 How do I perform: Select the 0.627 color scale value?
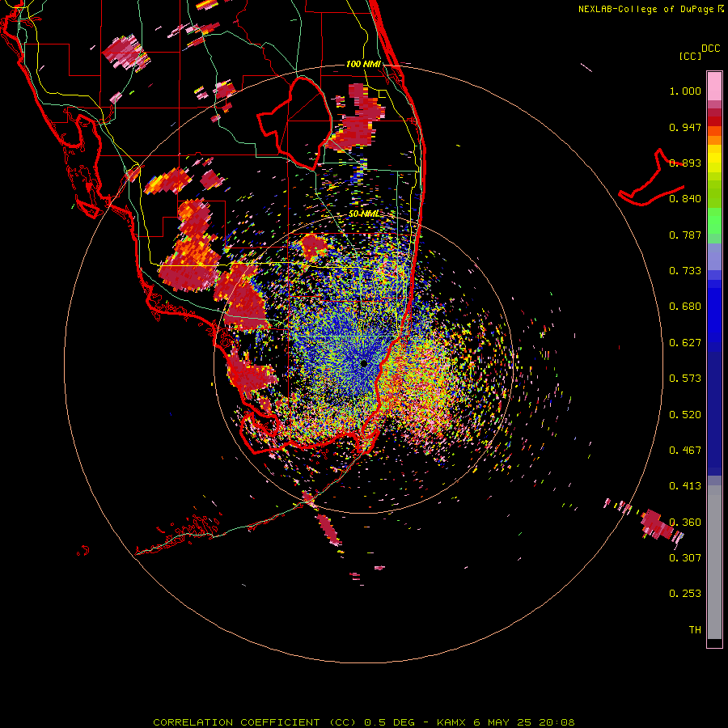pos(685,343)
